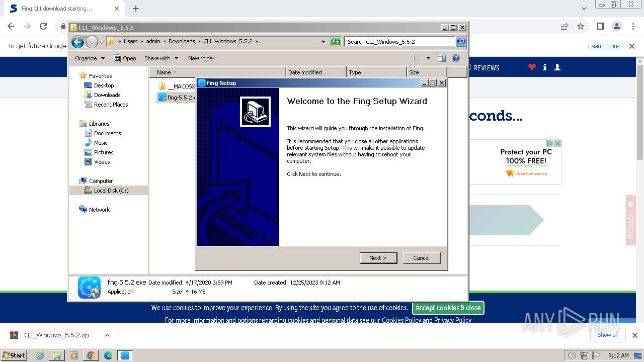Click Chrome back button
644x362 pixels.
coord(11,26)
